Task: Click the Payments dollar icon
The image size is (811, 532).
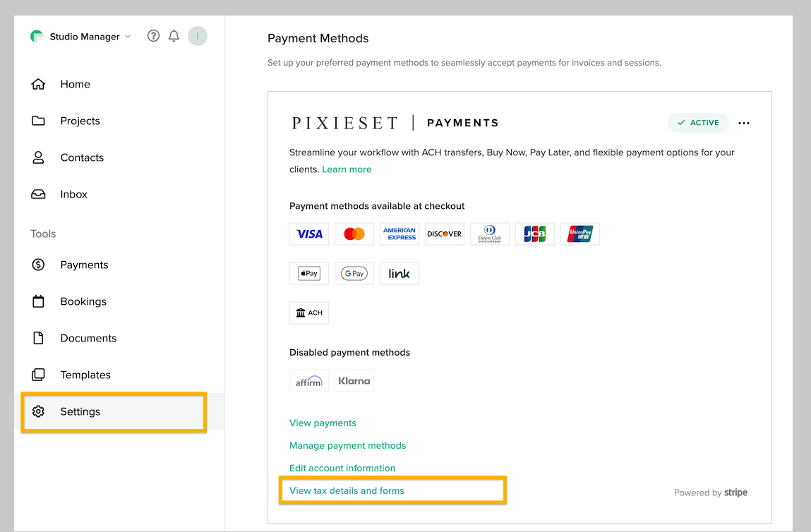Action: pos(38,265)
